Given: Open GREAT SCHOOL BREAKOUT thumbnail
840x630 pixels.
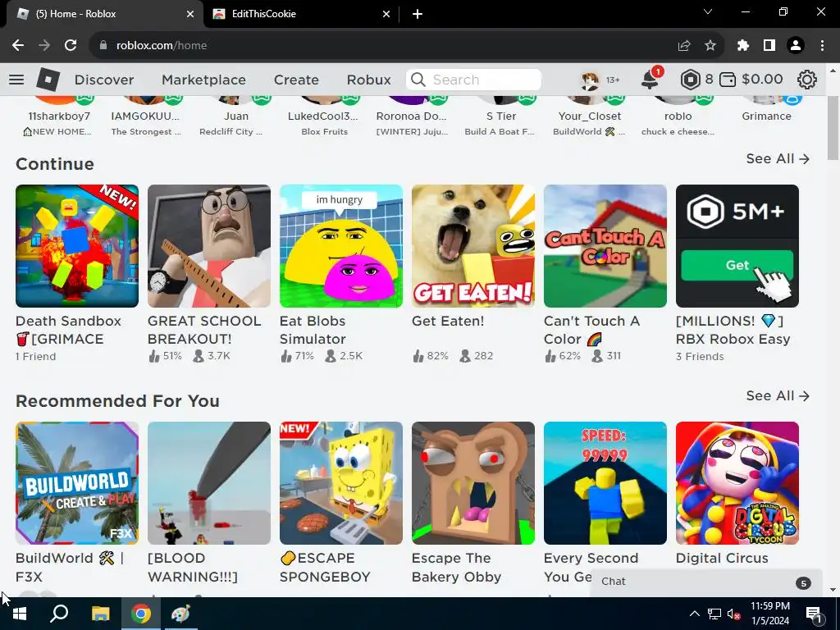Looking at the screenshot, I should [209, 246].
